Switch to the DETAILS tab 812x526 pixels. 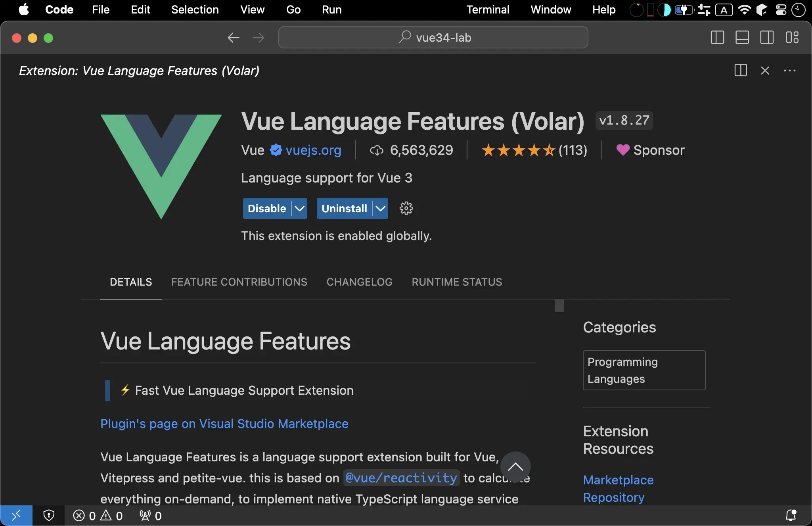click(x=131, y=282)
